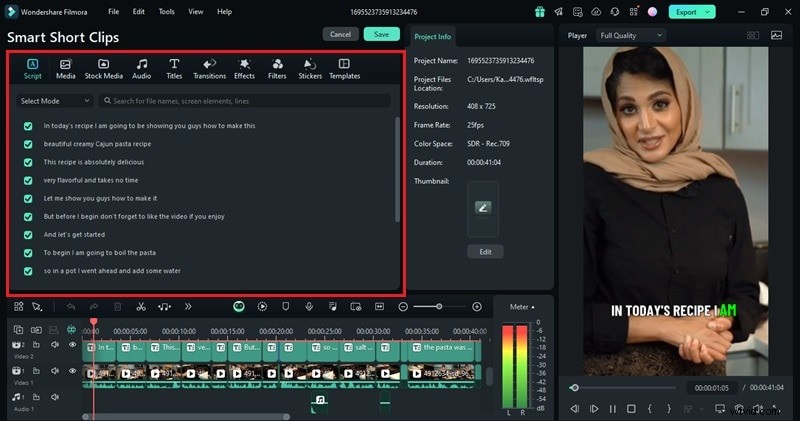Click the microphone voiceover icon
Image resolution: width=800 pixels, height=421 pixels.
309,306
